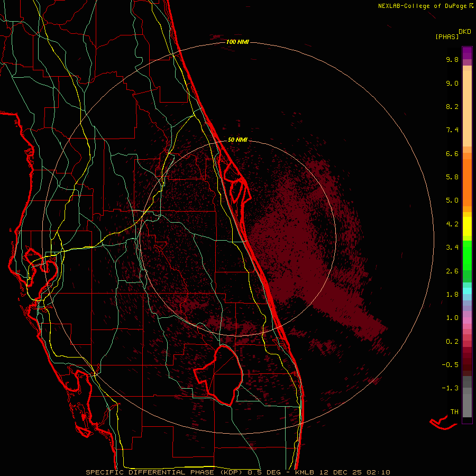Image resolution: width=476 pixels, height=476 pixels.
Task: Select the 9.8 value on the color scale
Action: click(x=452, y=59)
